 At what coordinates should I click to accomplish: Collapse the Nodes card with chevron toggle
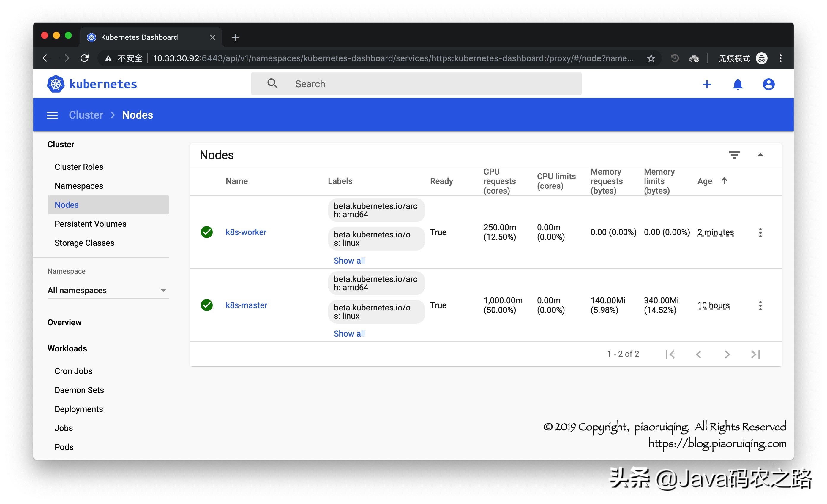click(760, 155)
